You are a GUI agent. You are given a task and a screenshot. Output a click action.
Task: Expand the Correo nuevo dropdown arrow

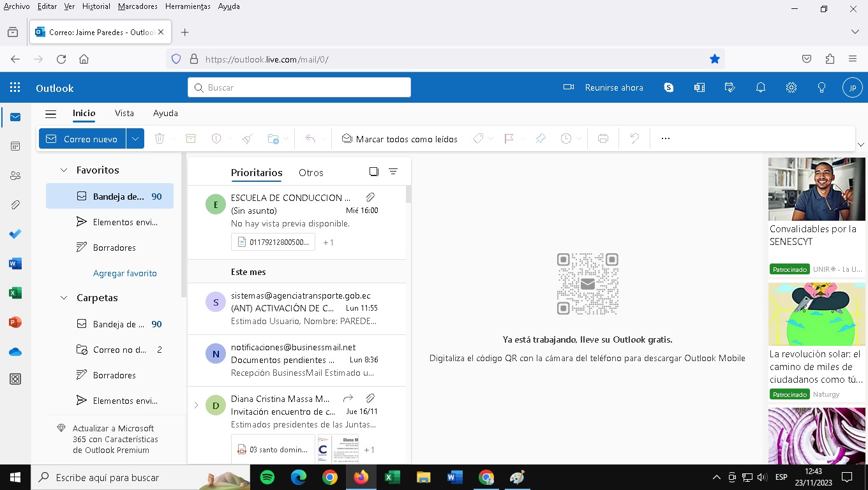135,138
